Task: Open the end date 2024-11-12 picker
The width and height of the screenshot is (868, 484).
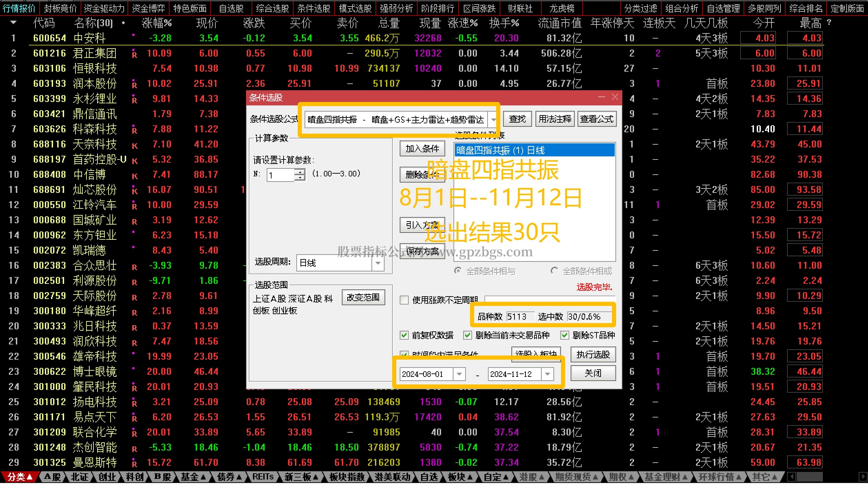Action: pos(547,374)
